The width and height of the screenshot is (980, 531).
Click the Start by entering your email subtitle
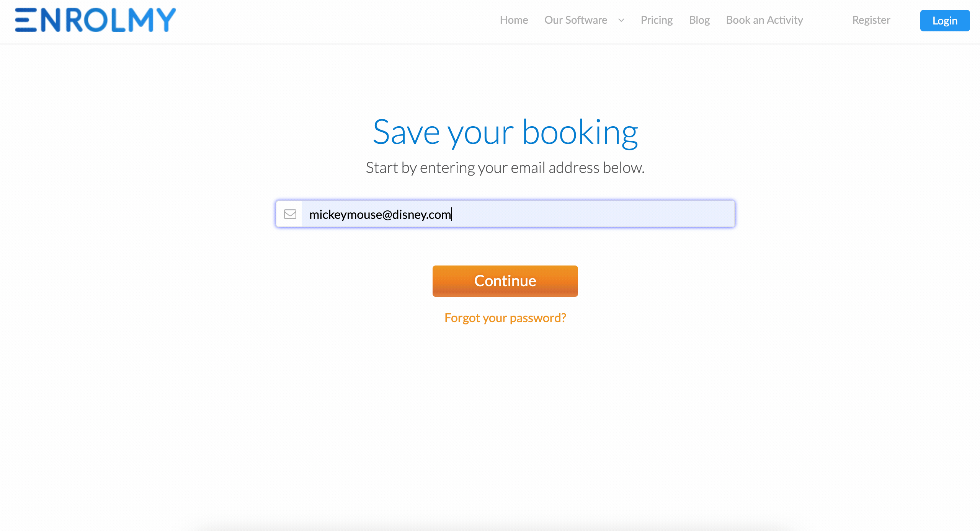pyautogui.click(x=505, y=168)
